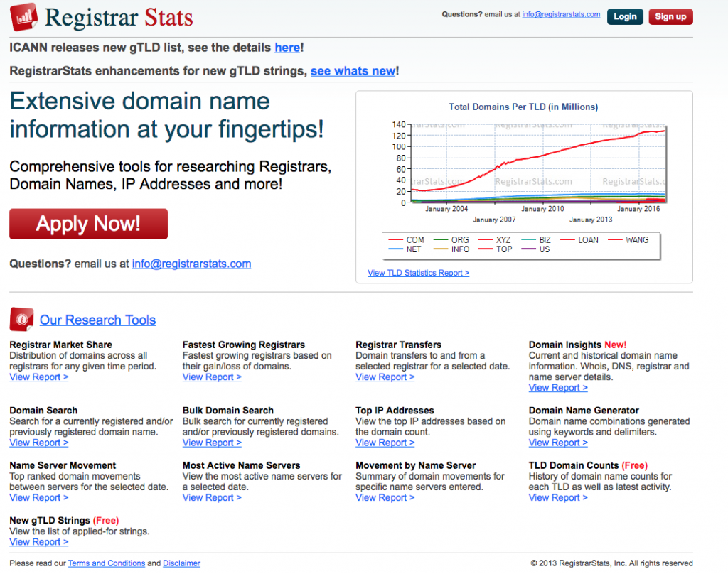The image size is (728, 574).
Task: View Report for TLD Domain Counts
Action: 558,497
